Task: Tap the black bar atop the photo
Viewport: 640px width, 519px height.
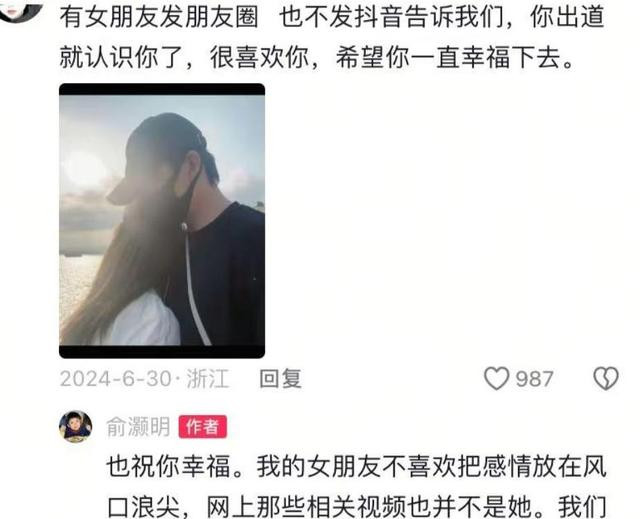Action: coord(162,89)
